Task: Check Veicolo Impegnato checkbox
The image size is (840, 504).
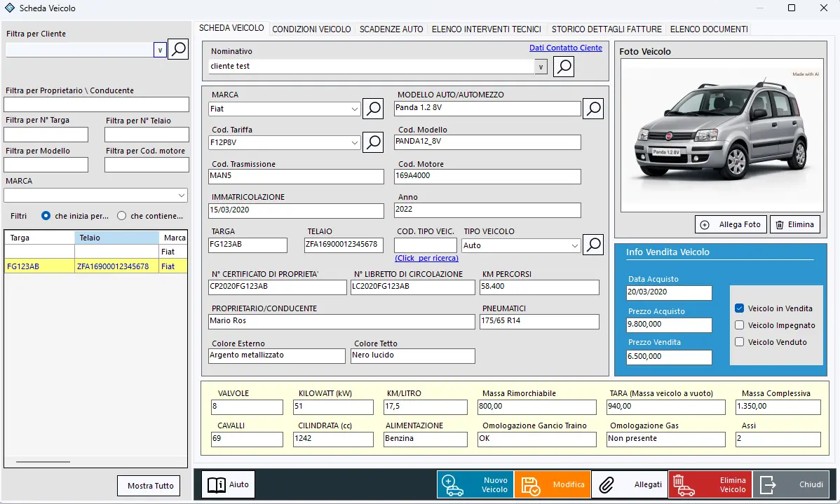Action: click(x=739, y=325)
